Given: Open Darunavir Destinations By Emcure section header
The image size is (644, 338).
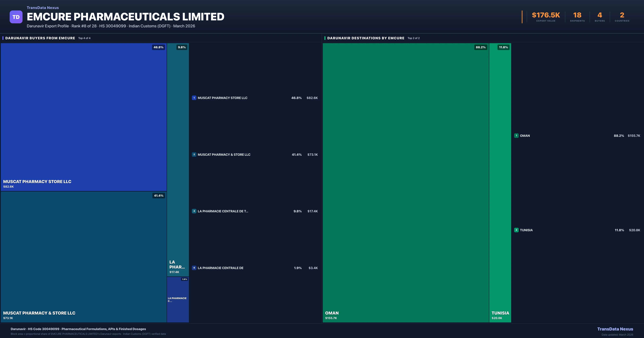Looking at the screenshot, I should pos(365,38).
